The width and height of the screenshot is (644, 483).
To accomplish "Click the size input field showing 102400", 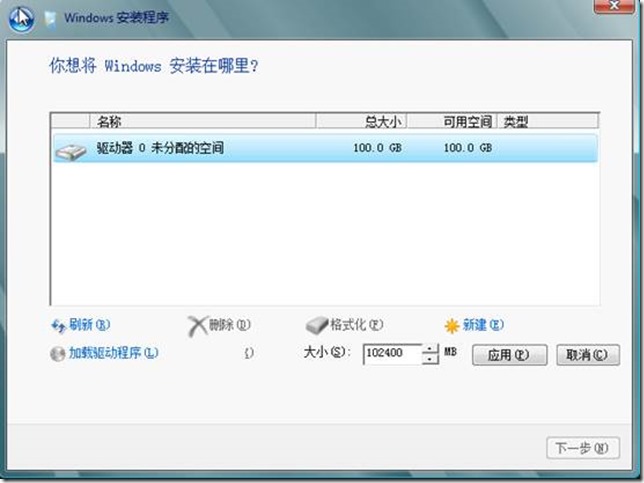I will (393, 353).
